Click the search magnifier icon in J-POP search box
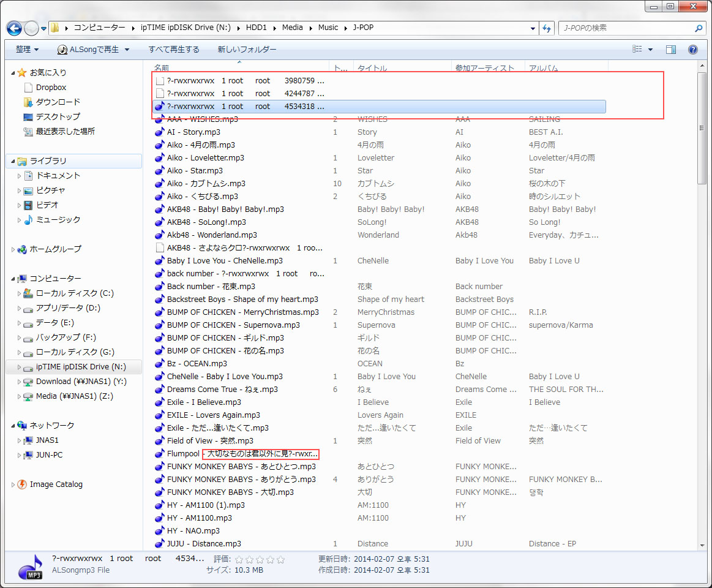This screenshot has width=712, height=588. tap(699, 28)
